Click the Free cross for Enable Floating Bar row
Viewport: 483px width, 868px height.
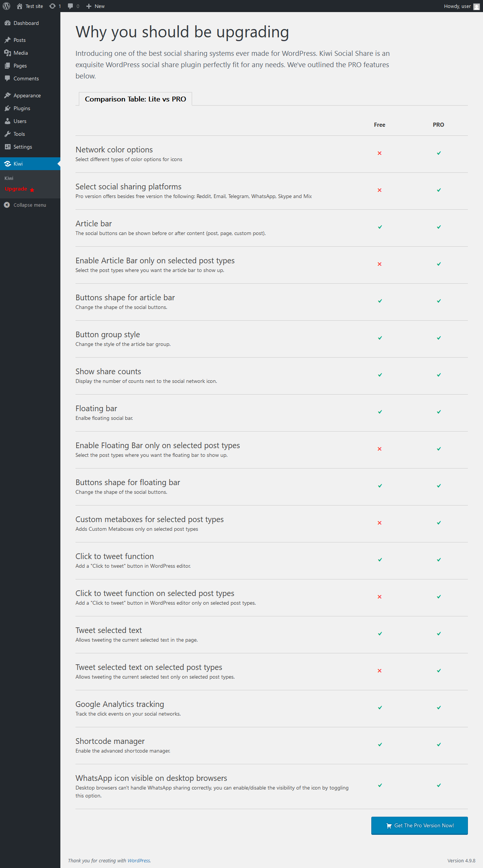pyautogui.click(x=380, y=449)
